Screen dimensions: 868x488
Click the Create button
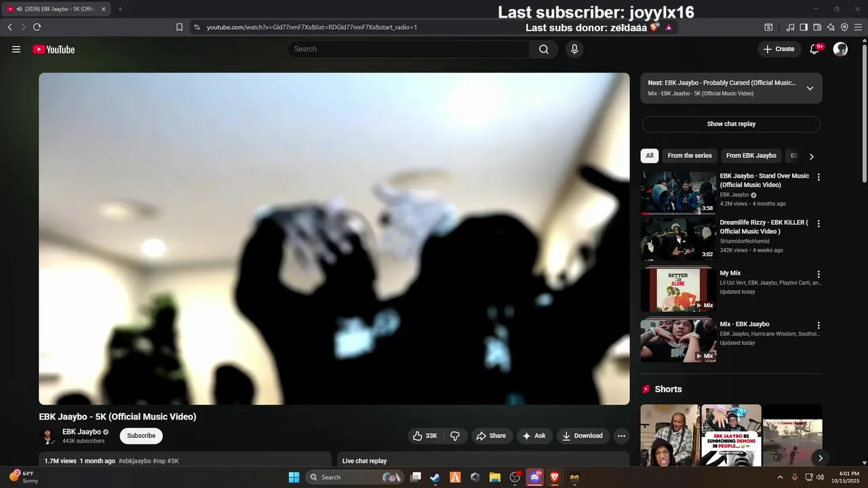pyautogui.click(x=779, y=49)
